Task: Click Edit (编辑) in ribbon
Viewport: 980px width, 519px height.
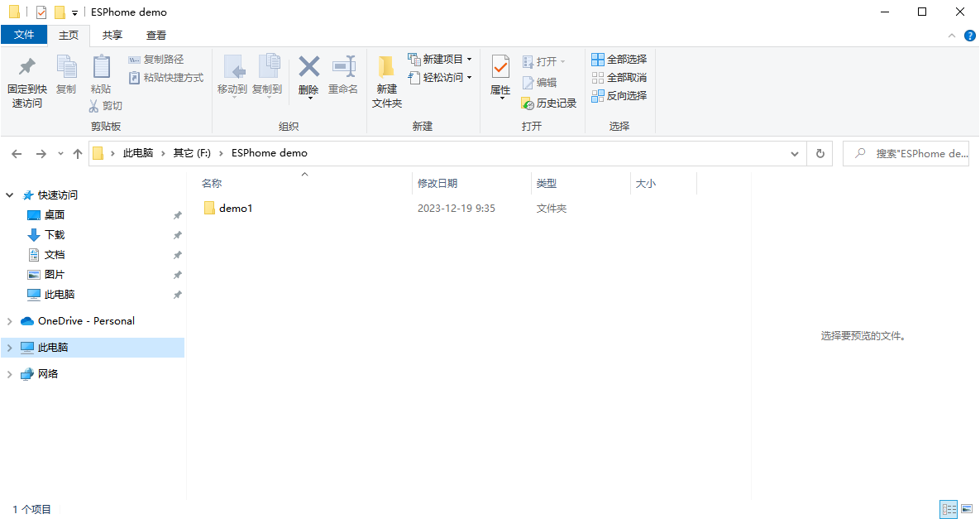Action: tap(539, 83)
